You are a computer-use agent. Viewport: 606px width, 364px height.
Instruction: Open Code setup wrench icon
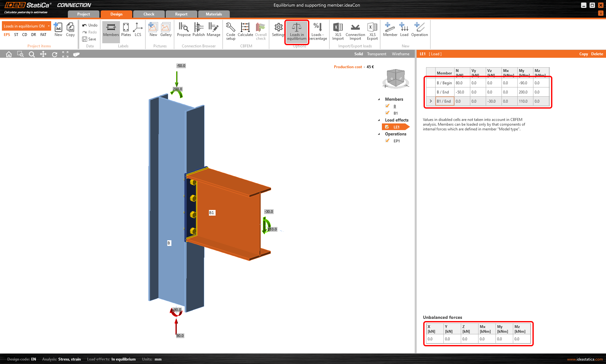click(x=230, y=28)
